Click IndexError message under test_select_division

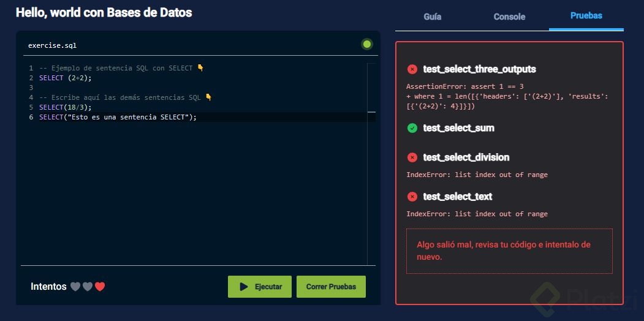(477, 175)
